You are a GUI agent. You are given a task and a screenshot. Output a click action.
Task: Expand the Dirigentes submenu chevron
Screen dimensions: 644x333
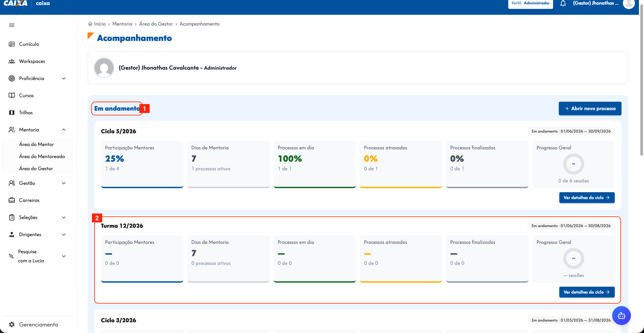pos(64,234)
